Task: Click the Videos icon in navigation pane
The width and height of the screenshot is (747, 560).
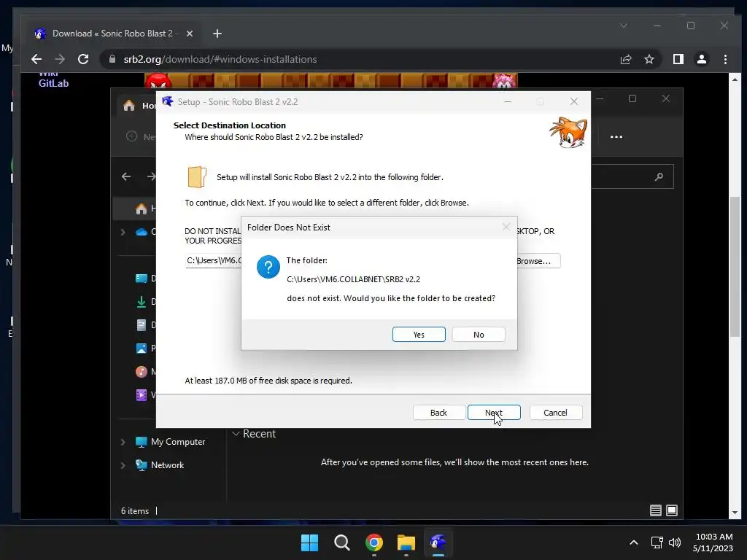Action: tap(141, 394)
